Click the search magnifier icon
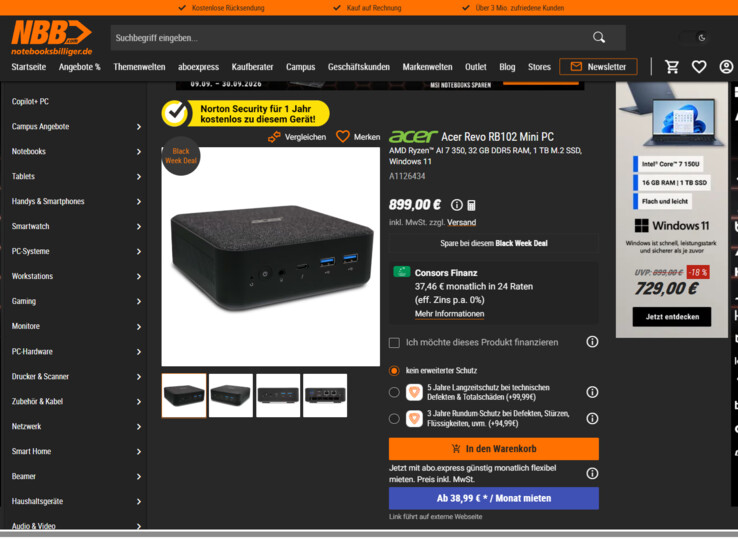This screenshot has width=738, height=539. coord(599,37)
